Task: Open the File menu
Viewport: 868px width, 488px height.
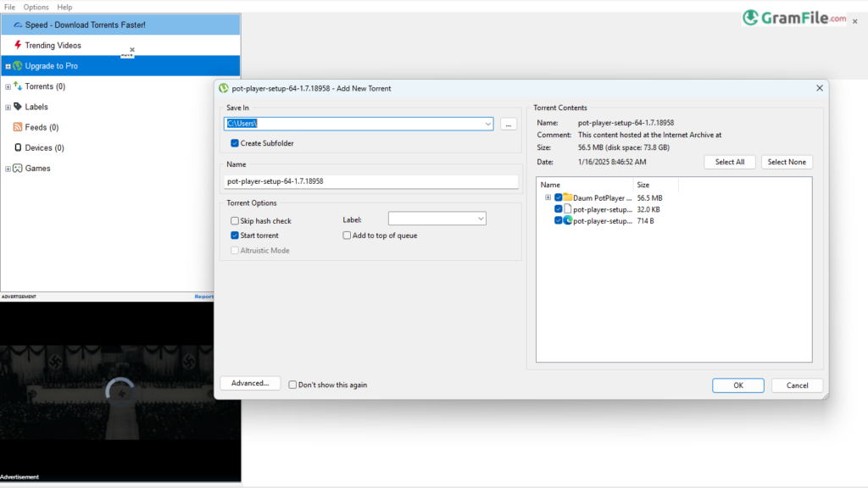Action: [x=9, y=7]
